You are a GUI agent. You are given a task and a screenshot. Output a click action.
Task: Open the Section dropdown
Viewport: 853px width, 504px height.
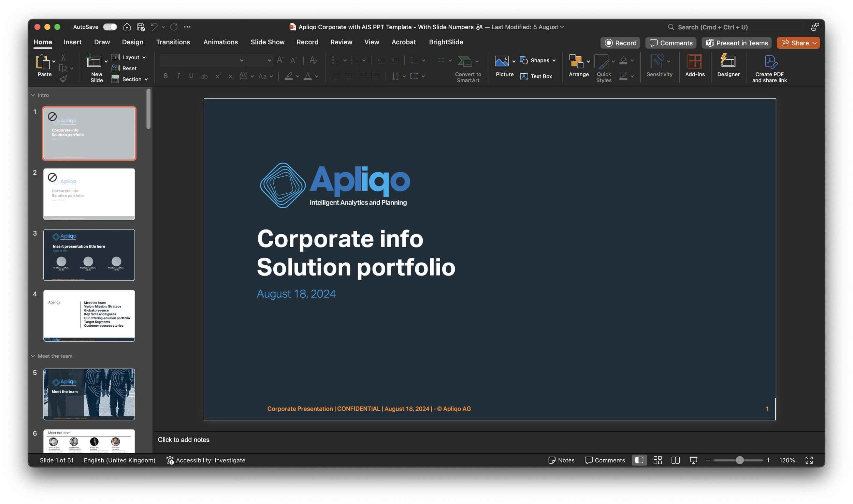[x=130, y=79]
